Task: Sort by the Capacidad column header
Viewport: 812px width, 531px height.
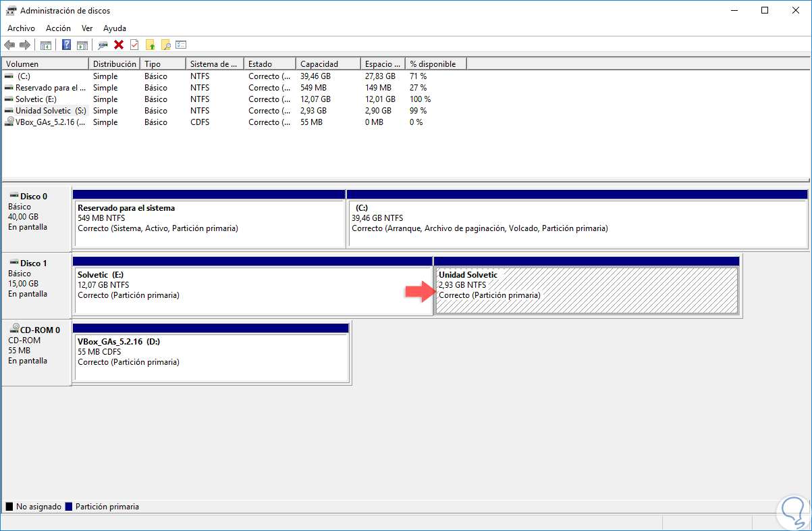Action: click(328, 64)
